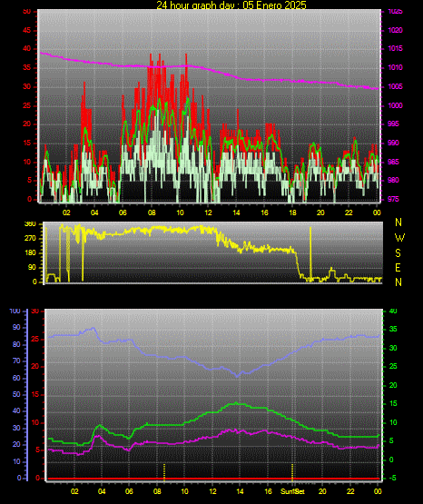Viewport: 423px width, 504px height.
Task: Click the 24 hour graph day title
Action: [231, 5]
